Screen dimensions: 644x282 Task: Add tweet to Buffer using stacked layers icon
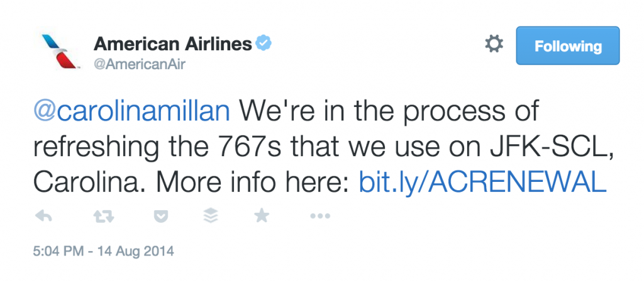(x=211, y=215)
